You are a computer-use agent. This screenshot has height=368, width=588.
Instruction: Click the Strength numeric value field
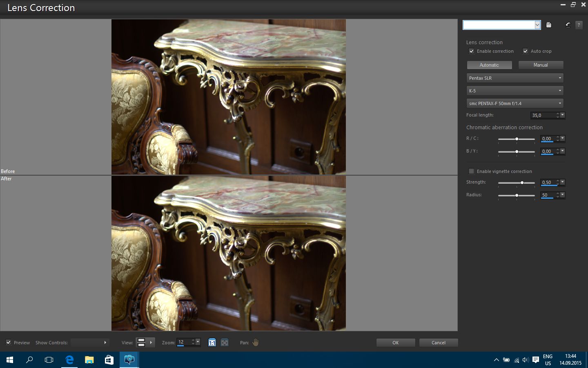tap(548, 182)
